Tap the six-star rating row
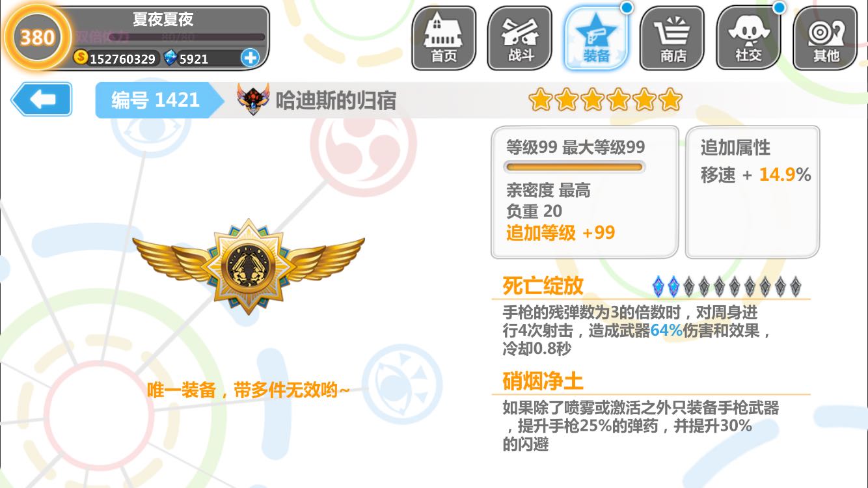Screen dimensions: 868x488 tap(605, 100)
